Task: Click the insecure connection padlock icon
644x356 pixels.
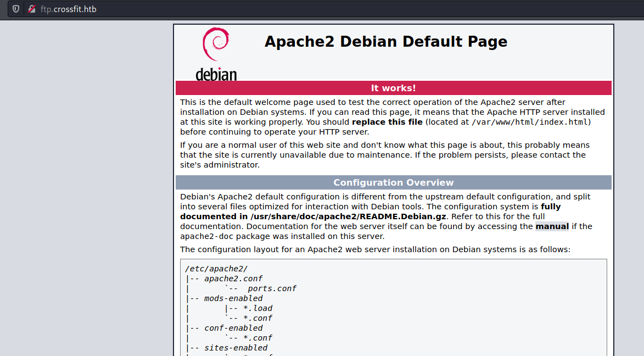Action: point(32,9)
